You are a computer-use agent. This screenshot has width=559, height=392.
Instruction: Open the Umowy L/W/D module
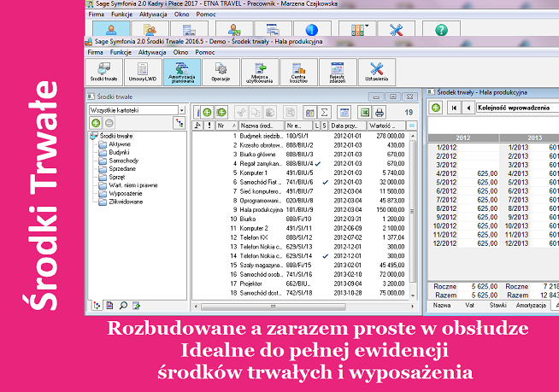pos(143,73)
